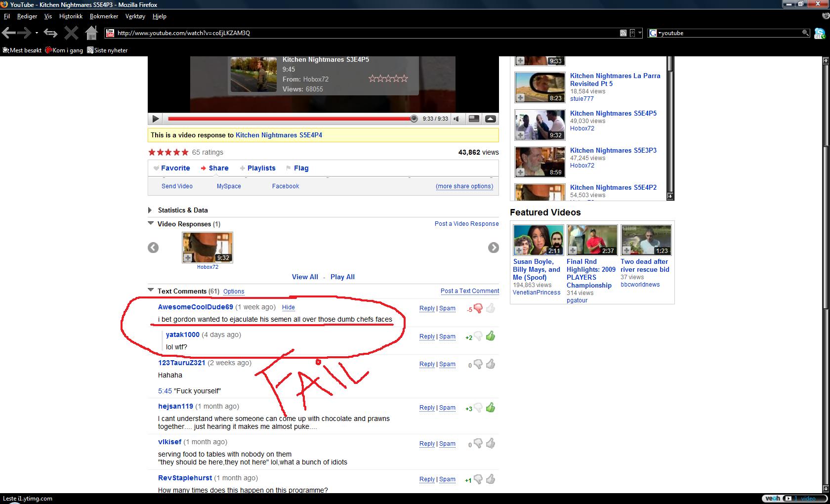Screen dimensions: 830x504
Task: Click the Reload page icon
Action: (50, 33)
